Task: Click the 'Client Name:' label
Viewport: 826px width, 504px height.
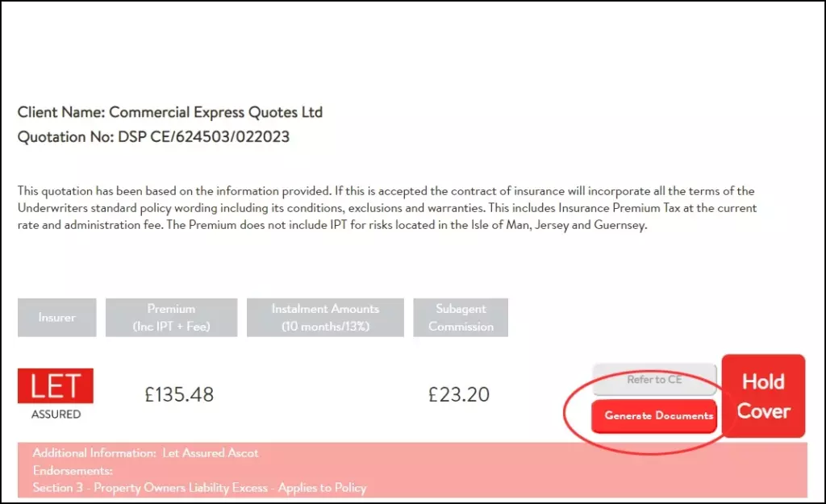Action: coord(61,112)
